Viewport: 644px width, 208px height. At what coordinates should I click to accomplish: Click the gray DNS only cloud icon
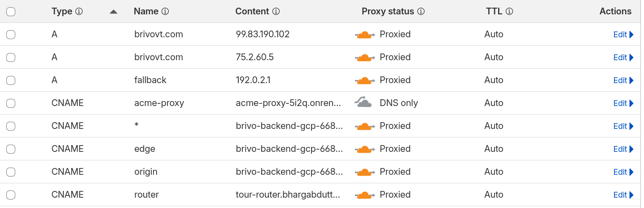pyautogui.click(x=364, y=103)
